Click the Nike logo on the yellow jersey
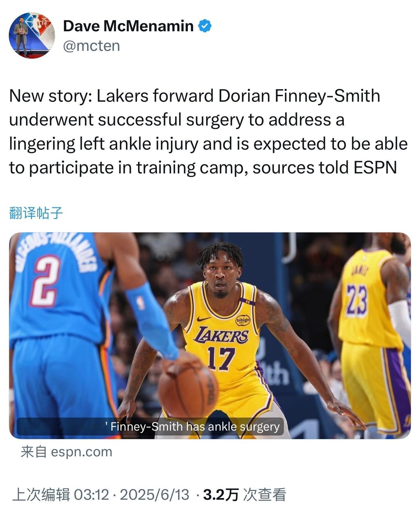 (x=204, y=318)
